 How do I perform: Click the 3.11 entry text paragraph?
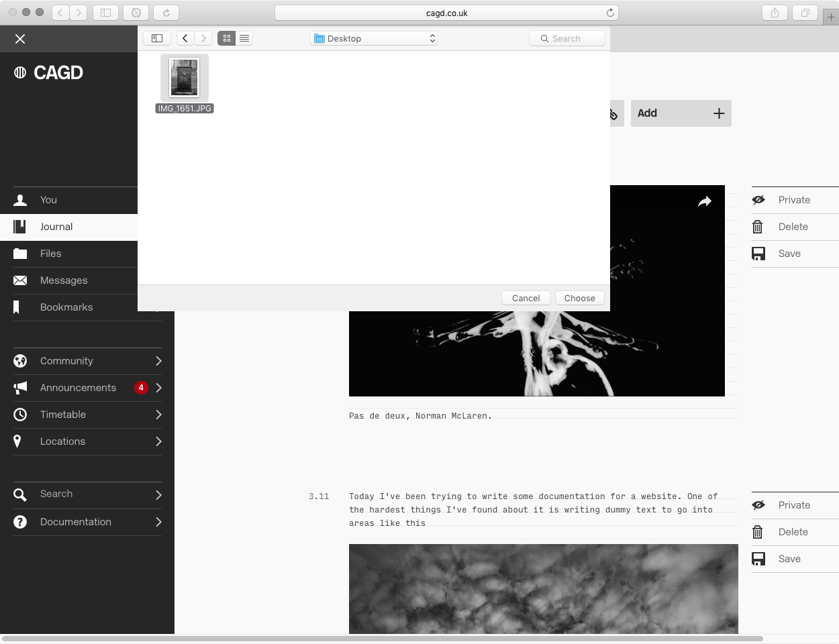tap(534, 510)
